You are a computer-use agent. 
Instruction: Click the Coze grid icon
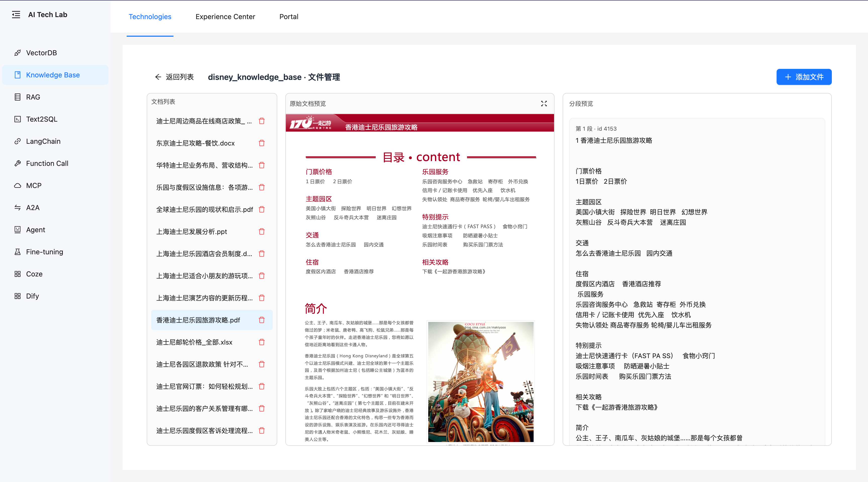(18, 274)
